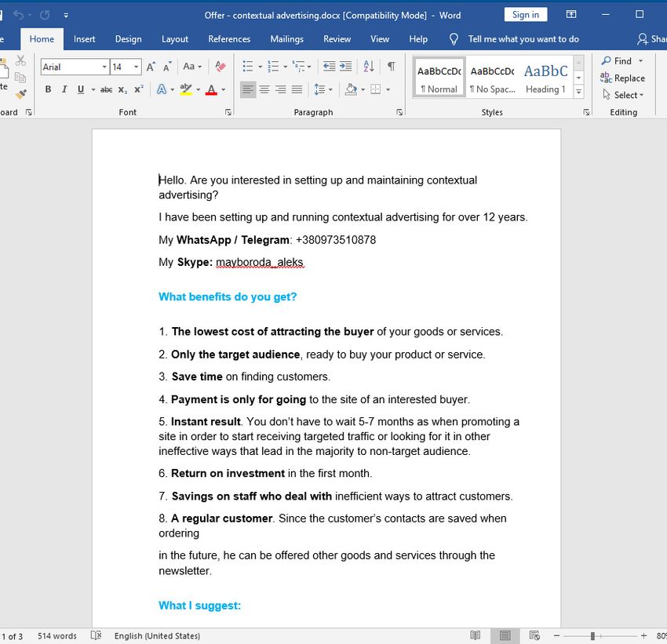Open font color dropdown arrow

(224, 89)
